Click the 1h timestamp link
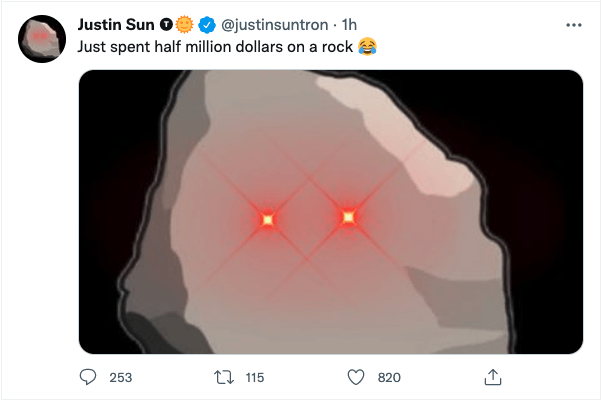 click(x=351, y=24)
